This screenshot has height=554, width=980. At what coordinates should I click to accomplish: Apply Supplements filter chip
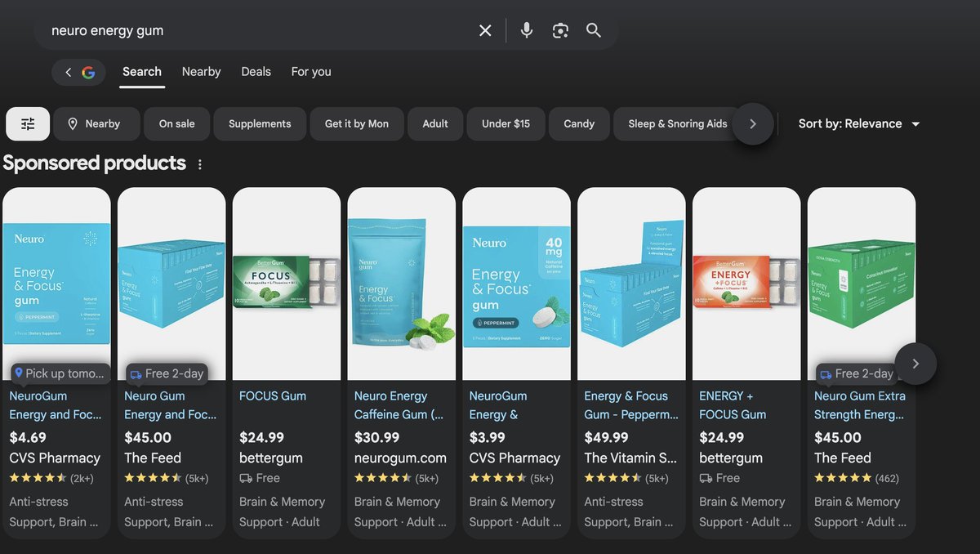click(x=260, y=123)
